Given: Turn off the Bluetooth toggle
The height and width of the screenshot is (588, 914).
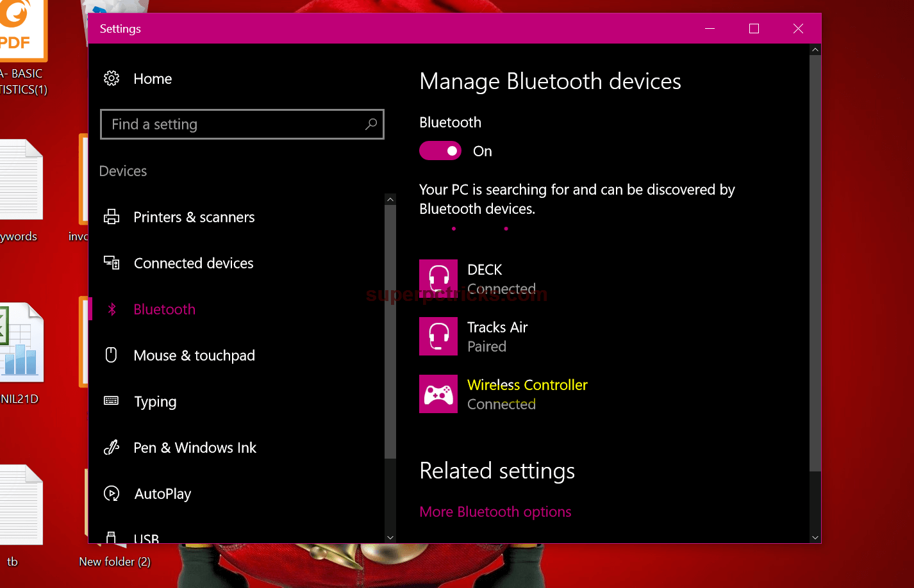Looking at the screenshot, I should [x=440, y=151].
